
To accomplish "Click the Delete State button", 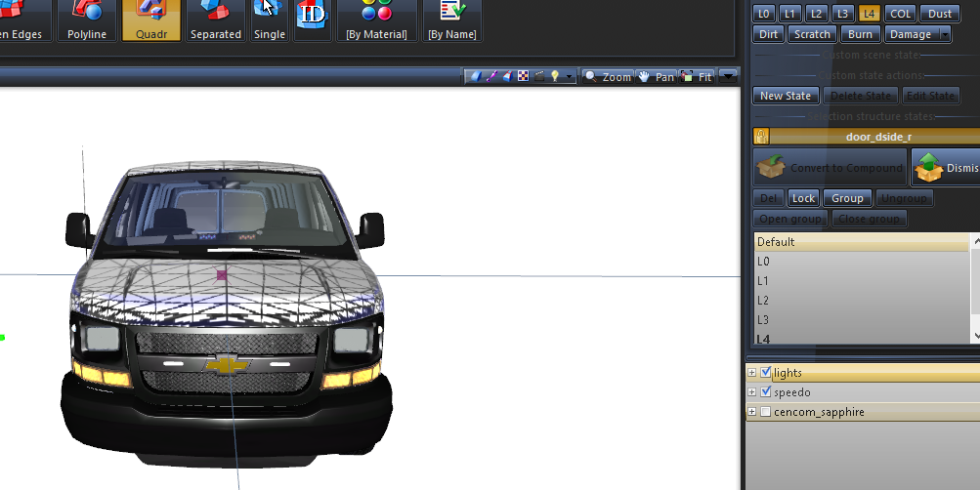I will (861, 96).
